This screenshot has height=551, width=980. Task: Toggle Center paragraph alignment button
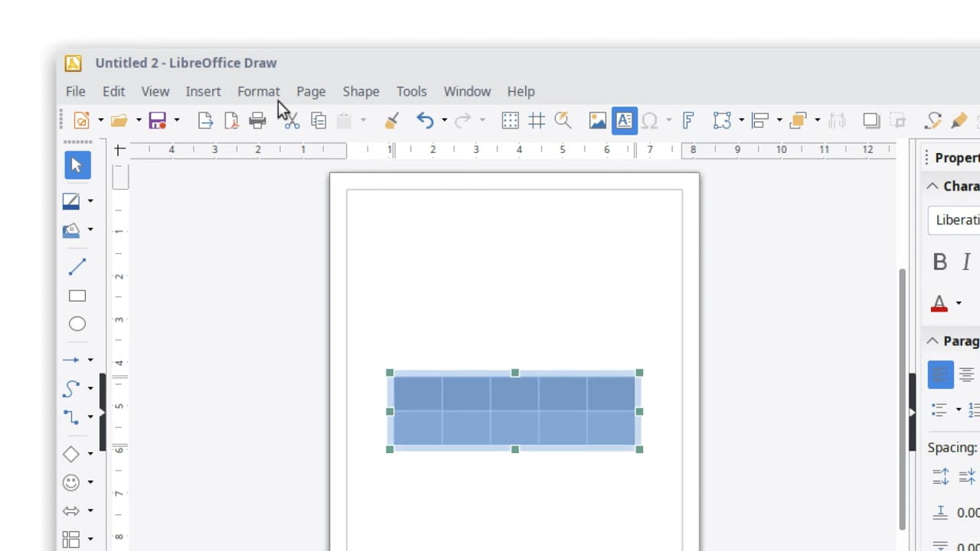(x=967, y=375)
